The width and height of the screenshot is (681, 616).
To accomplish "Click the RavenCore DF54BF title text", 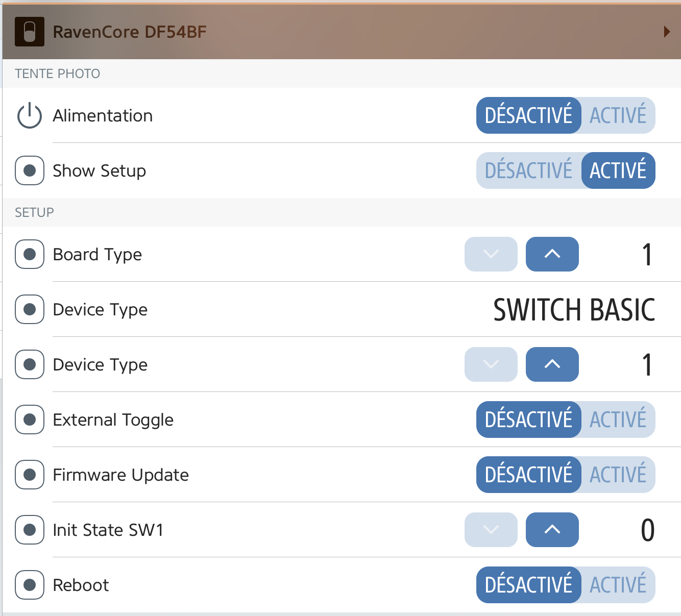I will tap(130, 32).
